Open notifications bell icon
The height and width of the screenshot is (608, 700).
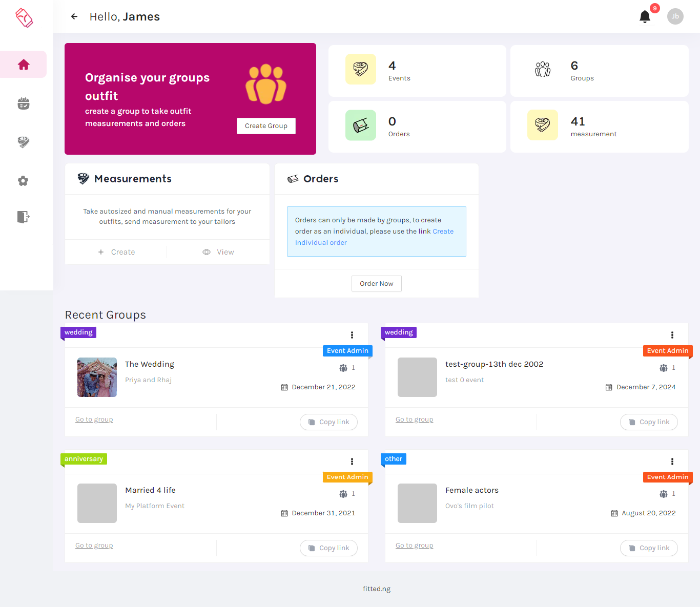coord(645,17)
